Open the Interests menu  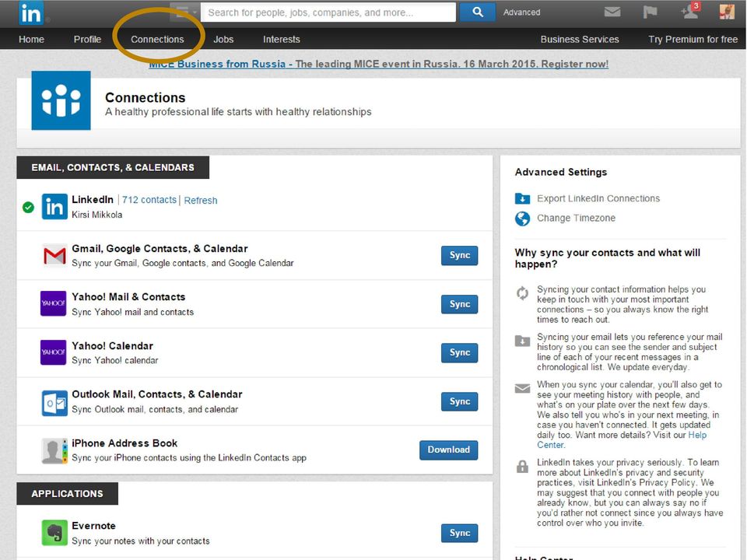point(282,40)
